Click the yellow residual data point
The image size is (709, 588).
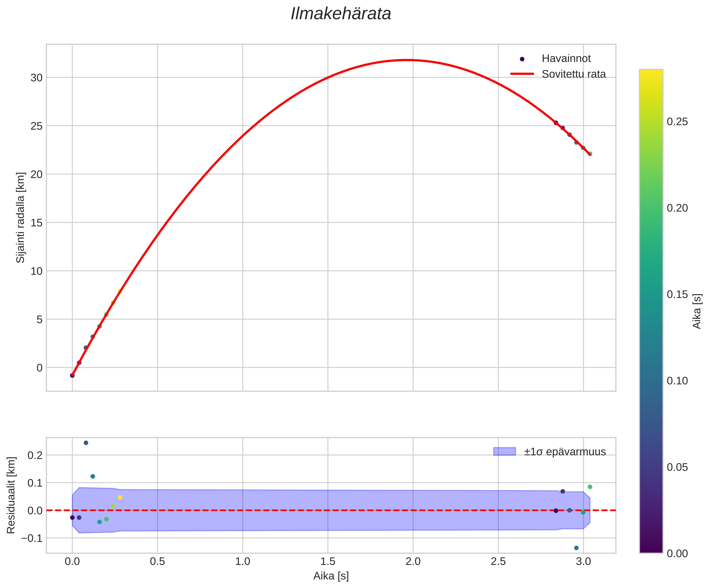[120, 497]
